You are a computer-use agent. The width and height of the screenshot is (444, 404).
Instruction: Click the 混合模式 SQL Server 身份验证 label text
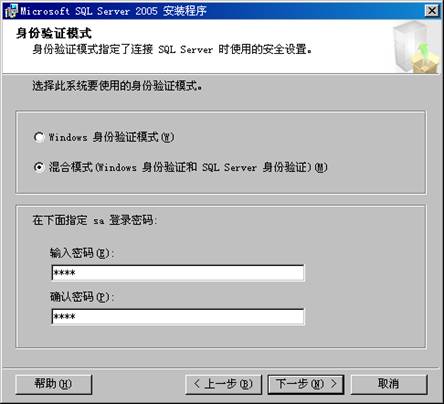pos(188,167)
